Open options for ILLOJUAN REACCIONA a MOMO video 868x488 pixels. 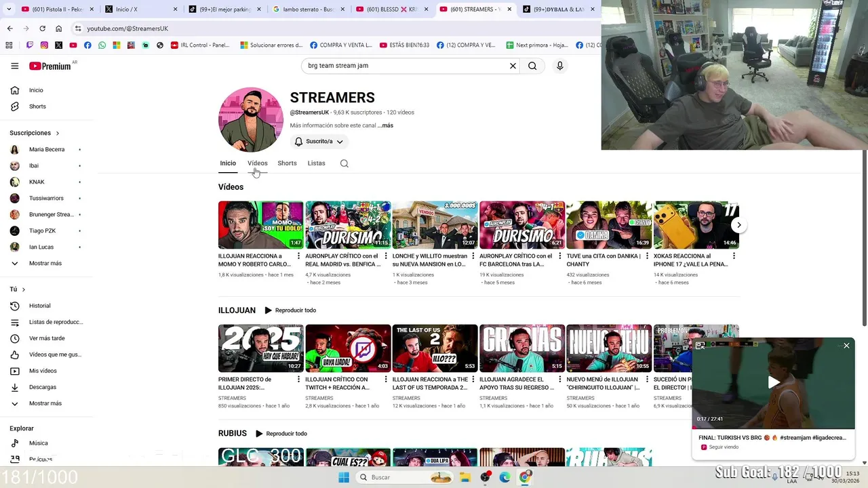[x=298, y=256]
